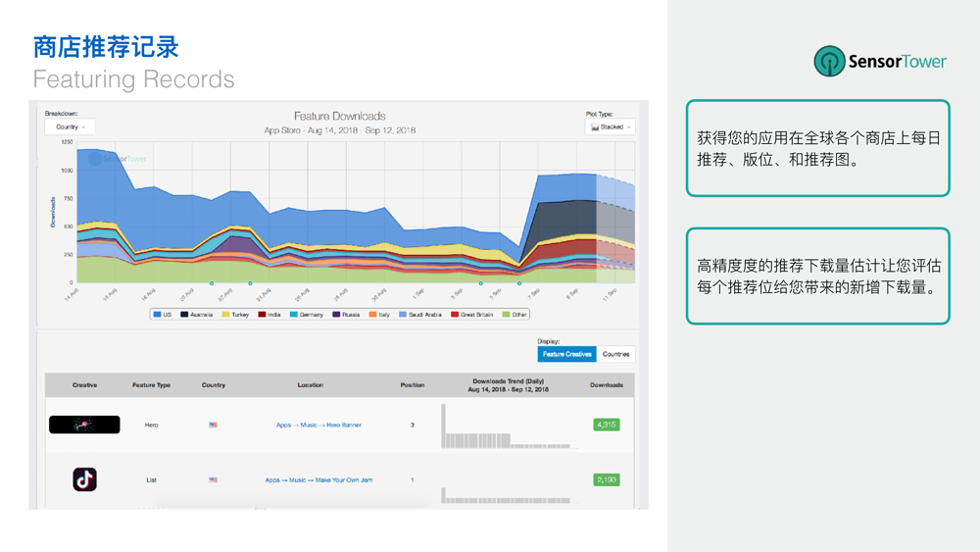Toggle the US series in the chart legend

click(163, 315)
